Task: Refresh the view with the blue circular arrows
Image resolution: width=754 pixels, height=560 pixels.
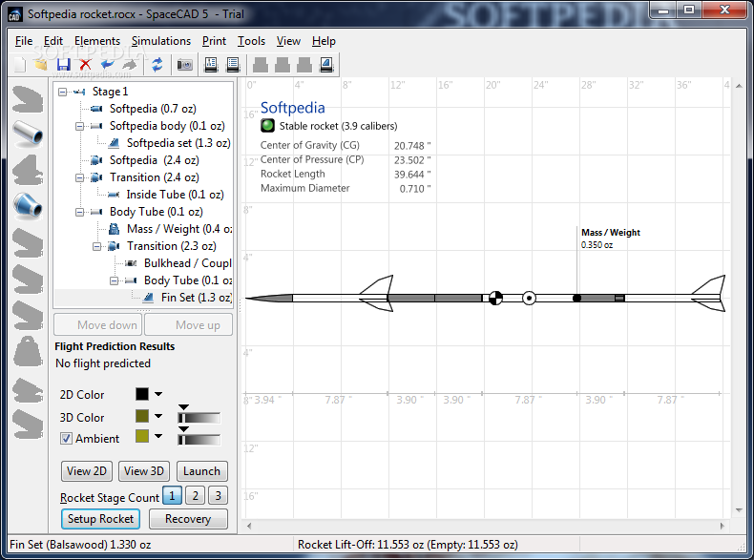Action: pos(157,65)
